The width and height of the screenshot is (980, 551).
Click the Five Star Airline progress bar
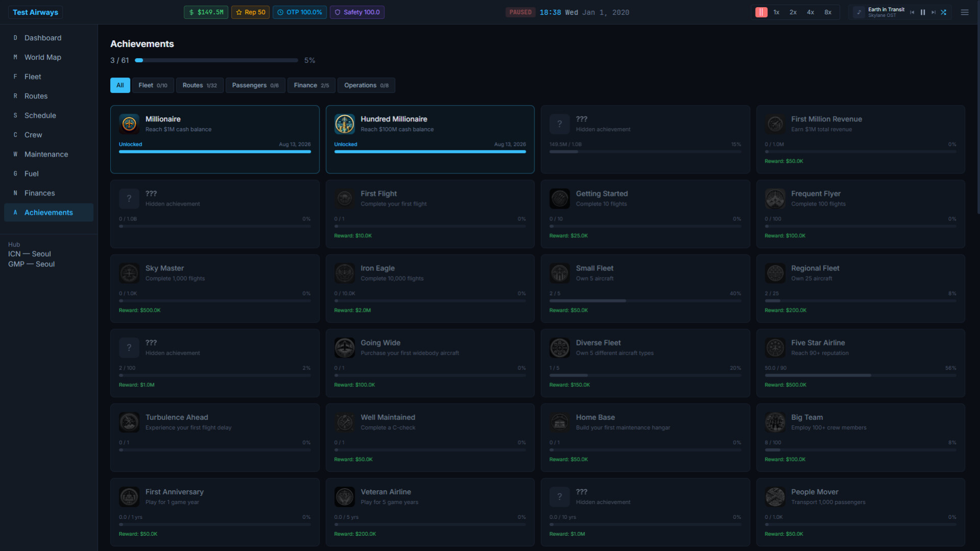[861, 375]
